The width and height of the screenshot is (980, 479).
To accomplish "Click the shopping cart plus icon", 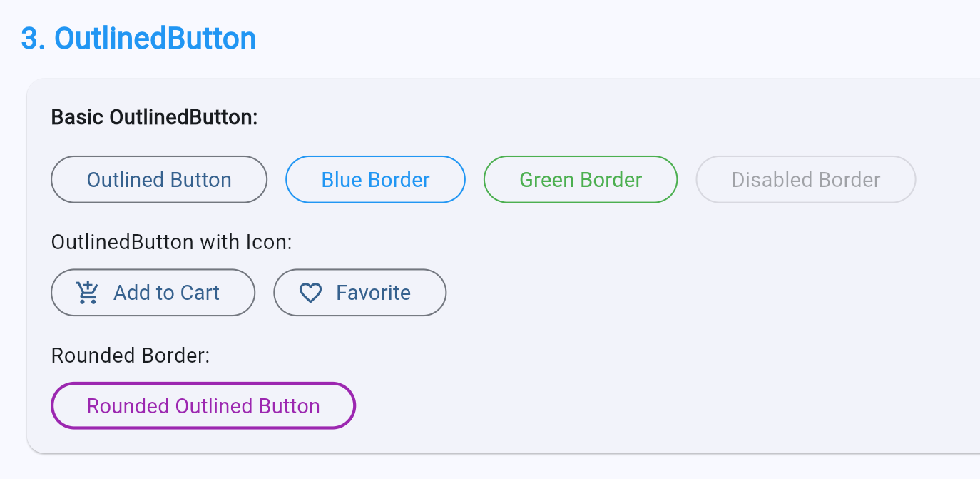I will coord(87,293).
